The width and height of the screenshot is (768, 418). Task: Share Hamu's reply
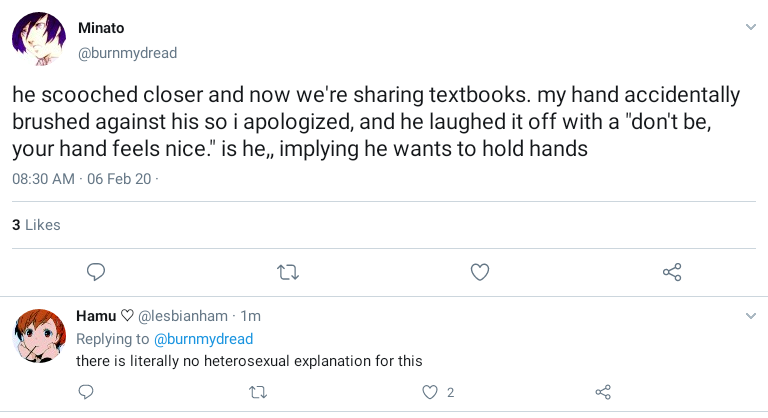[603, 392]
